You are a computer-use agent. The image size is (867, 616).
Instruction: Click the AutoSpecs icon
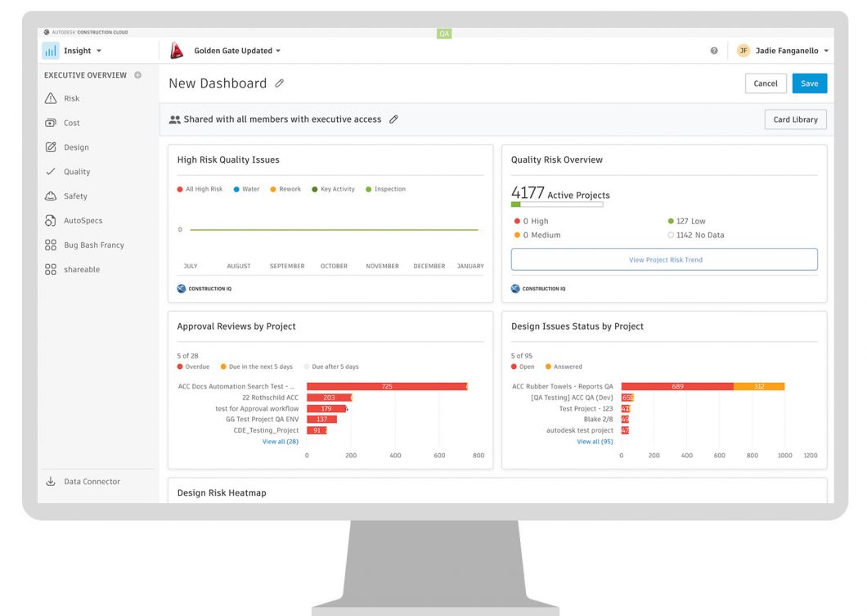point(51,220)
